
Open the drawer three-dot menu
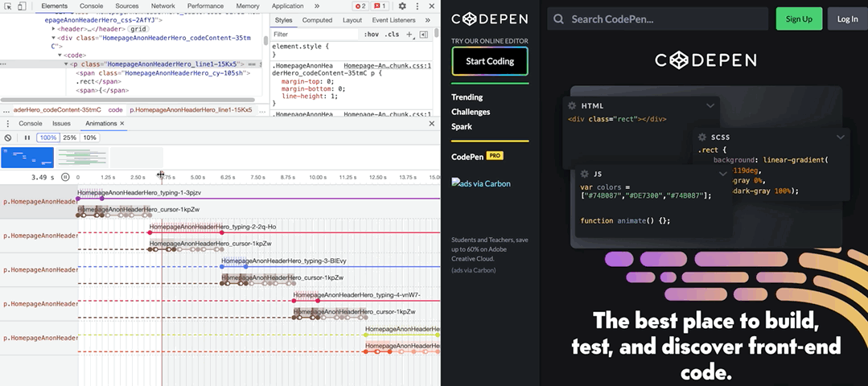(x=6, y=123)
